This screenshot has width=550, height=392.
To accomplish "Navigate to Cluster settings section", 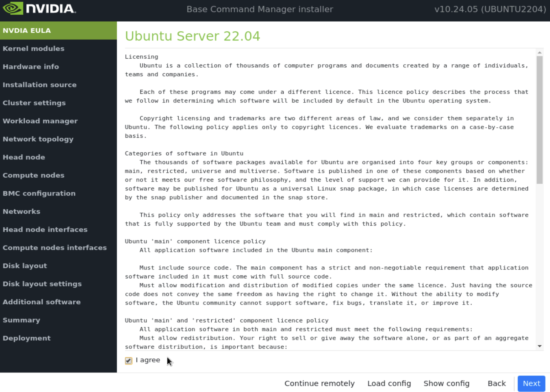I will tap(34, 103).
